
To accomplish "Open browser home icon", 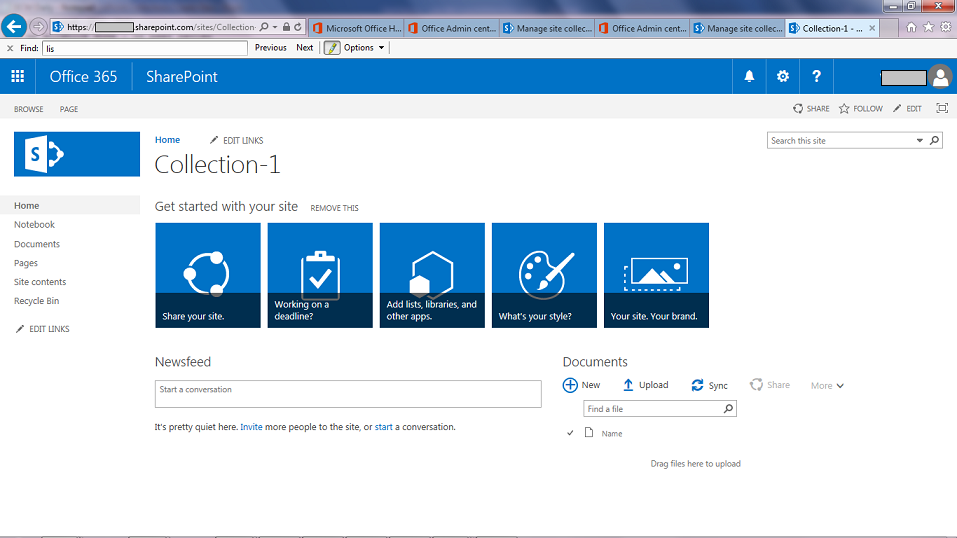I will [x=911, y=27].
